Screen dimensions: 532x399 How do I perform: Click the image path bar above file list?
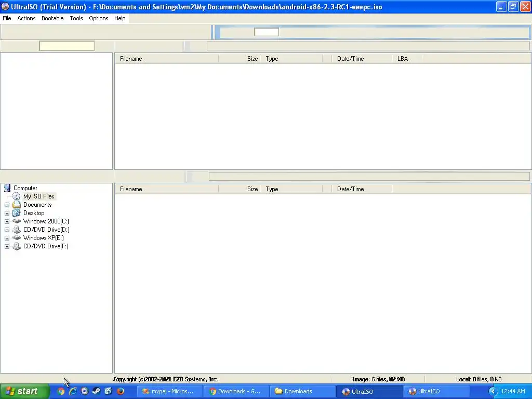(x=368, y=46)
